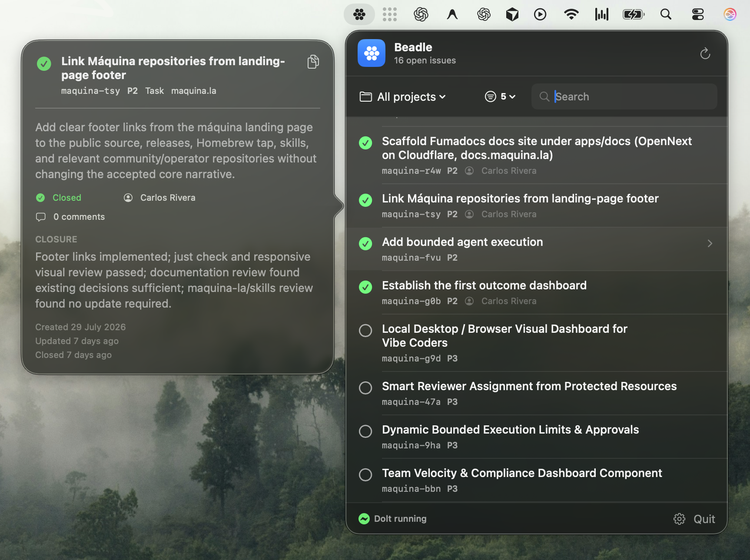
Task: Focus the Search input field
Action: click(x=624, y=96)
